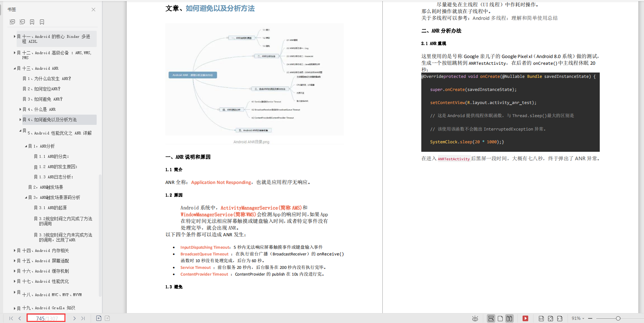
Task: Open the 91% zoom dropdown
Action: coord(578,318)
